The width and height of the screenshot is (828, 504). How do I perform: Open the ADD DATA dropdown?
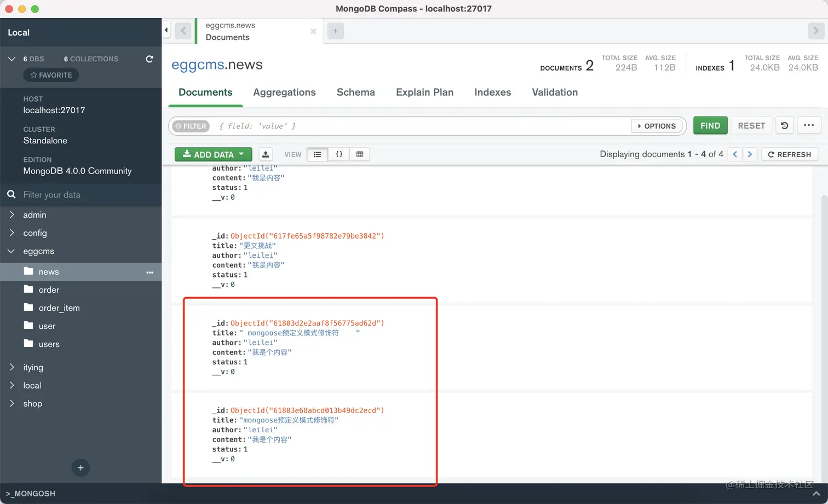213,154
